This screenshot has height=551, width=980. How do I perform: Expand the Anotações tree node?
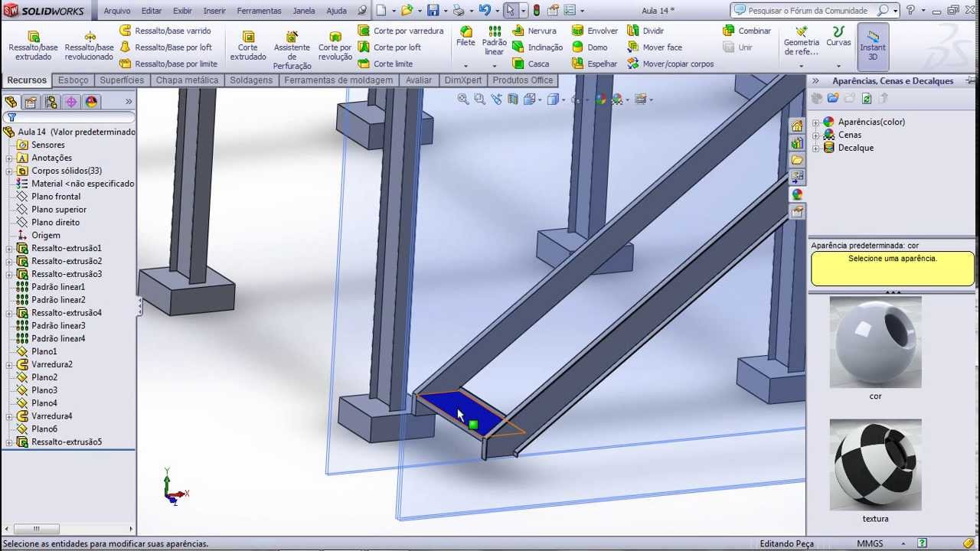(x=9, y=158)
